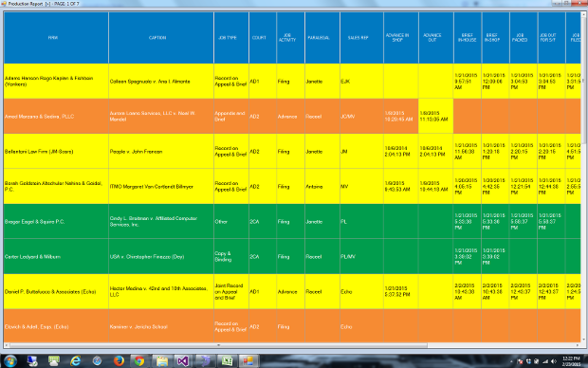Open Windows Explorer folder icon
The width and height of the screenshot is (588, 368).
pos(161,360)
